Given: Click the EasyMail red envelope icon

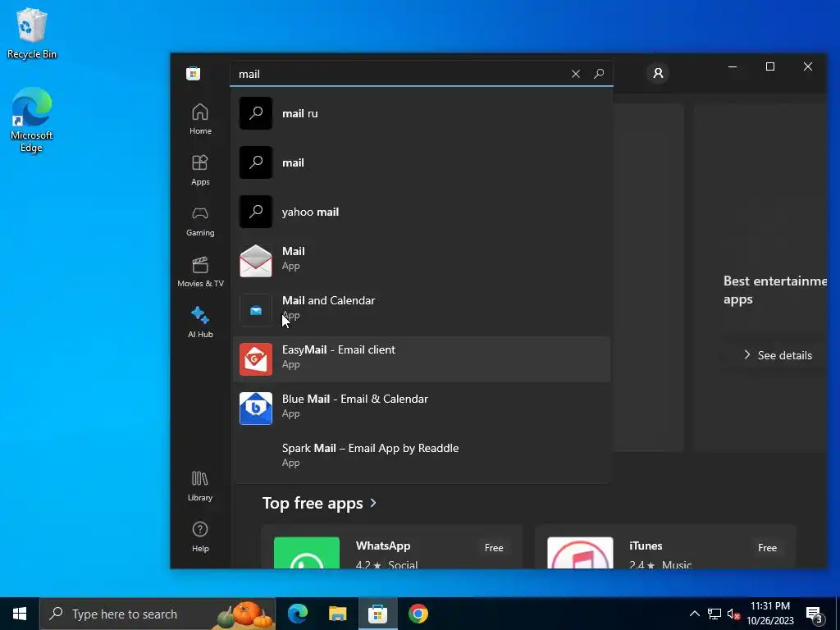Looking at the screenshot, I should click(x=256, y=359).
